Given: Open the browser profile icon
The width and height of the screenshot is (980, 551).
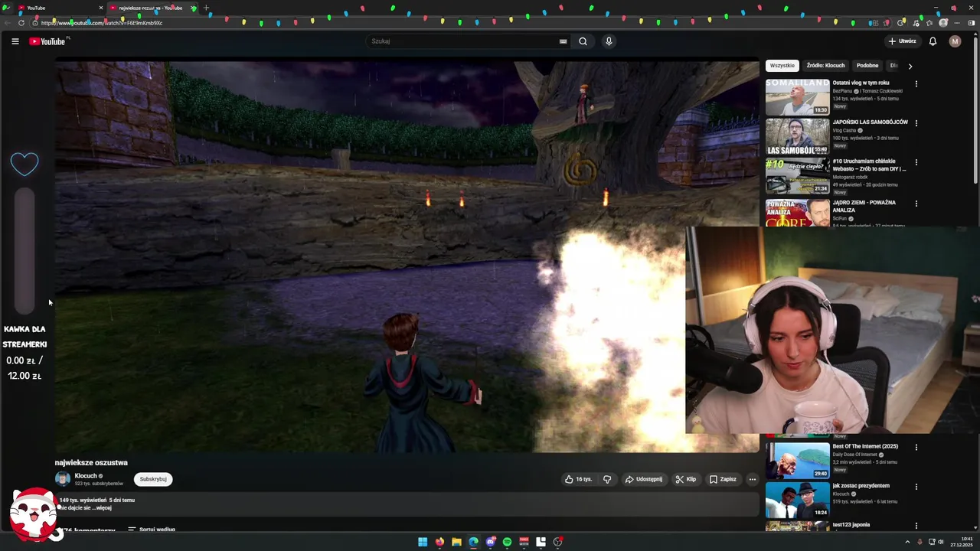Looking at the screenshot, I should 943,23.
